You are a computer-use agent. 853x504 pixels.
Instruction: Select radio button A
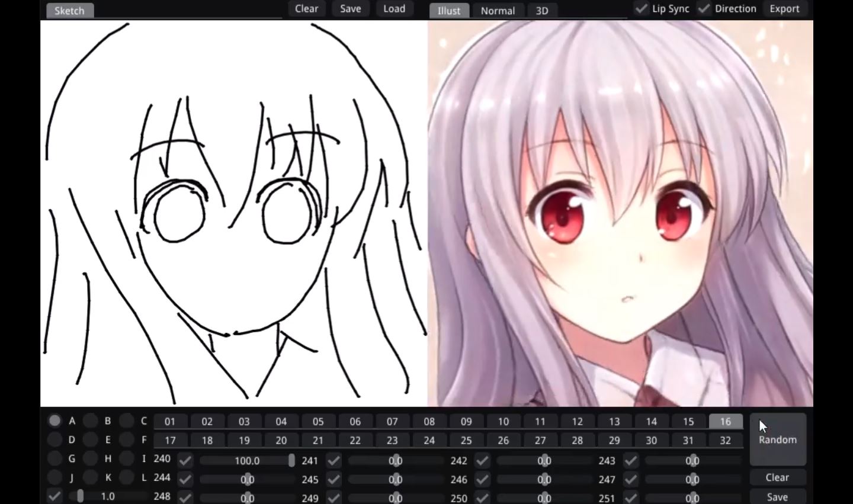[54, 420]
